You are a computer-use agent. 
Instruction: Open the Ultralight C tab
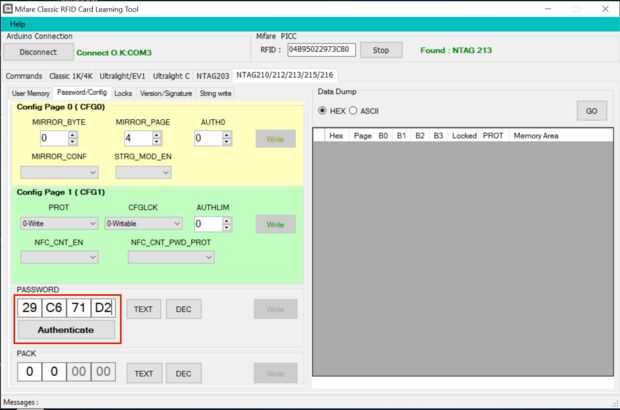click(171, 76)
